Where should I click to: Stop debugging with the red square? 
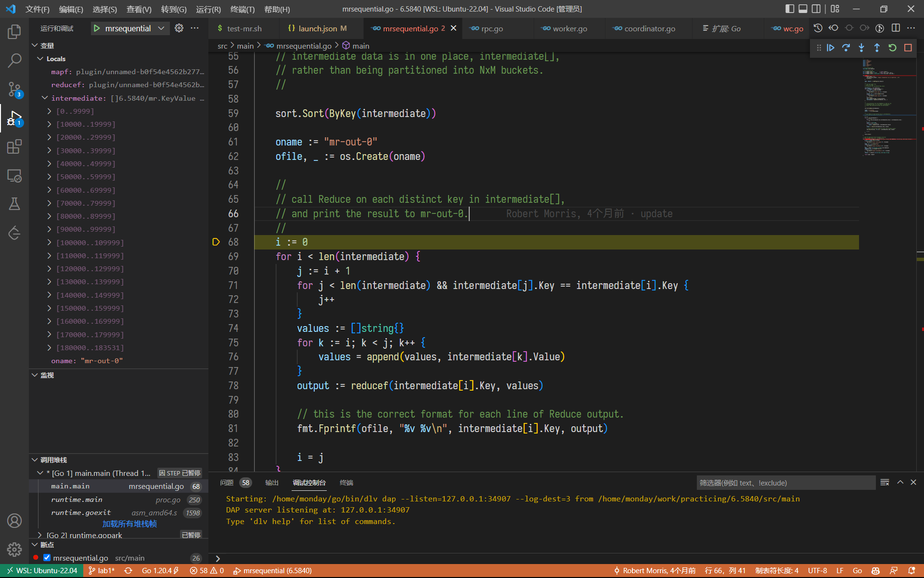pos(908,48)
